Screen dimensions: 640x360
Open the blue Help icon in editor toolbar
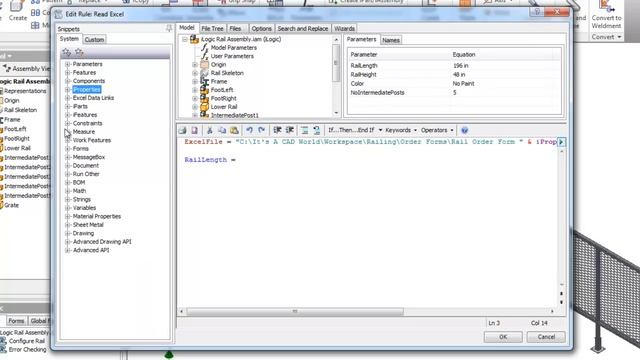coord(464,130)
